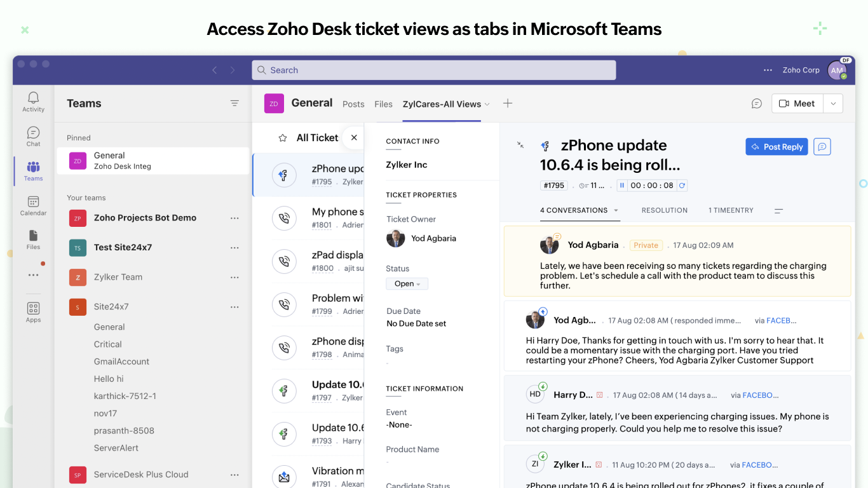The height and width of the screenshot is (488, 868).
Task: Open more options for Test Site24x7
Action: (x=234, y=248)
